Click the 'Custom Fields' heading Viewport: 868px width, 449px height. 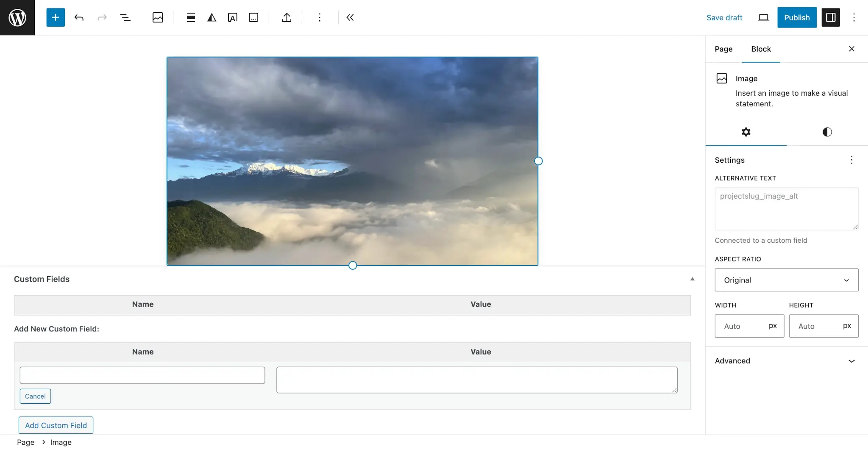(x=42, y=279)
